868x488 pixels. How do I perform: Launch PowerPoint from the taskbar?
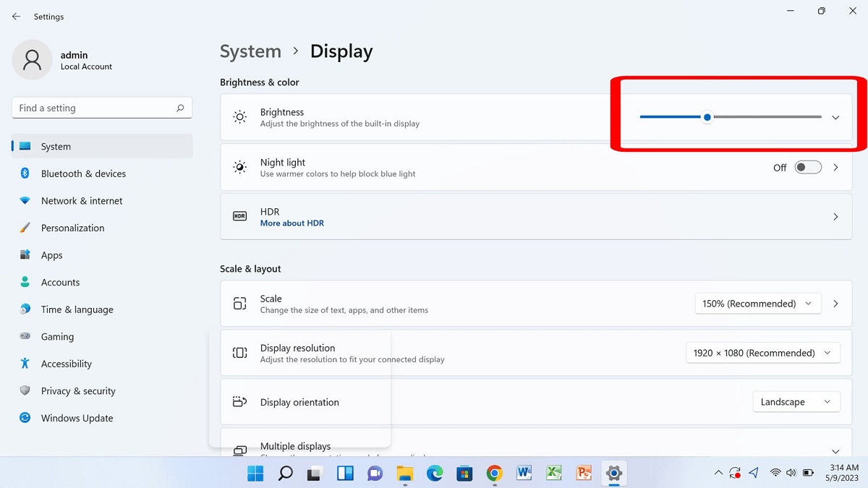pos(583,474)
